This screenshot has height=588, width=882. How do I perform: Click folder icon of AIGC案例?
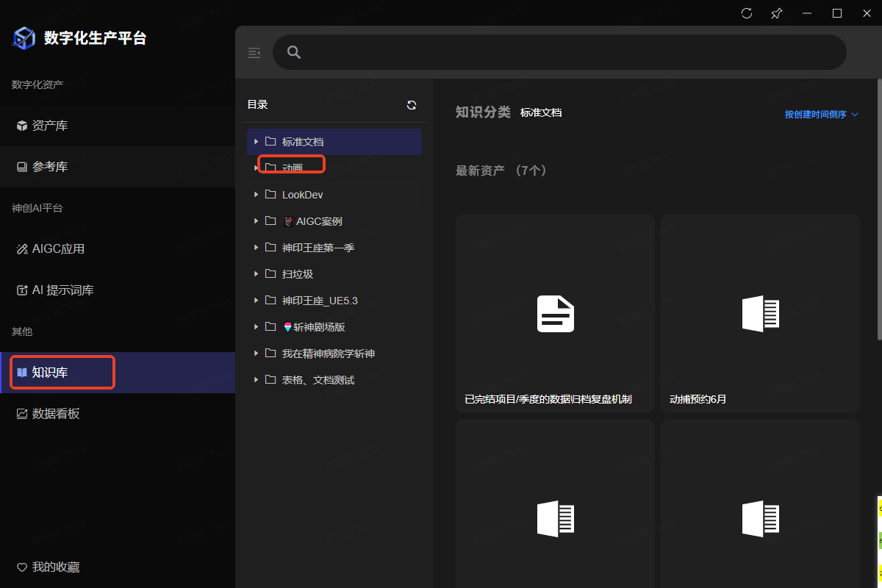pos(270,220)
